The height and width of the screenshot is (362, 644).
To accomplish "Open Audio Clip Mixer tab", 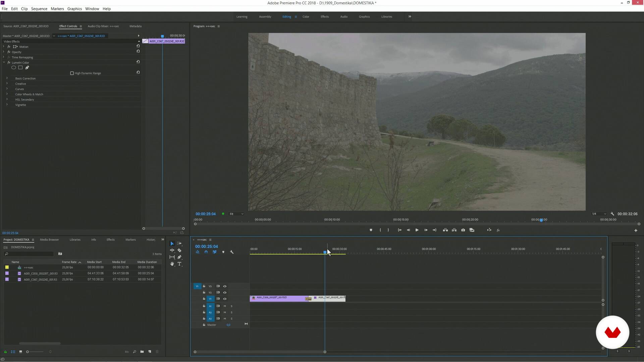I will 103,26.
